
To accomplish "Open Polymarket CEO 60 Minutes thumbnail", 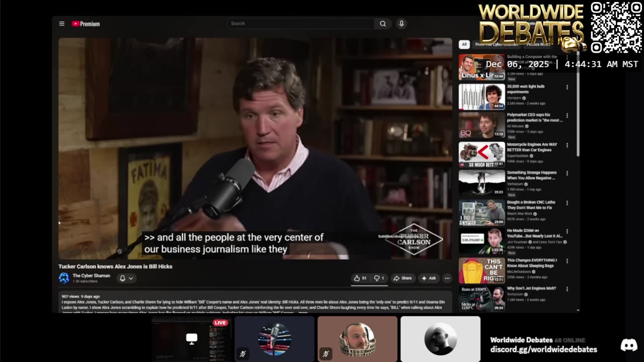I will 481,125.
